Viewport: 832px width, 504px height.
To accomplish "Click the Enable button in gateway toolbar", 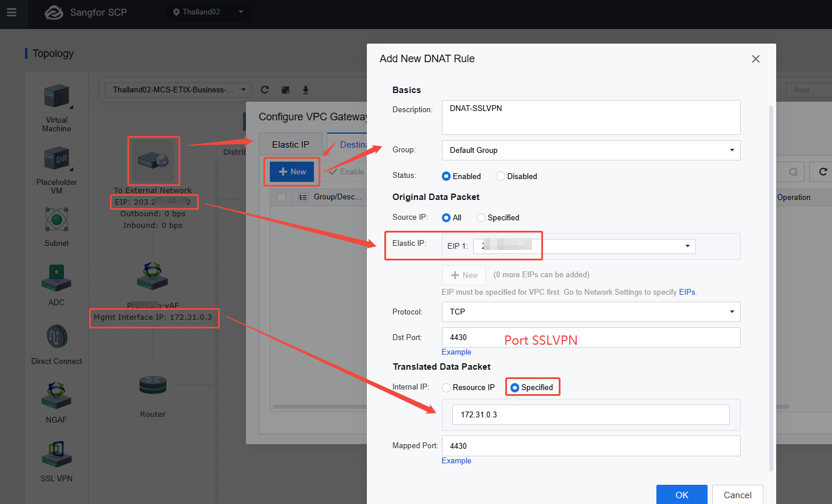I will coord(347,171).
